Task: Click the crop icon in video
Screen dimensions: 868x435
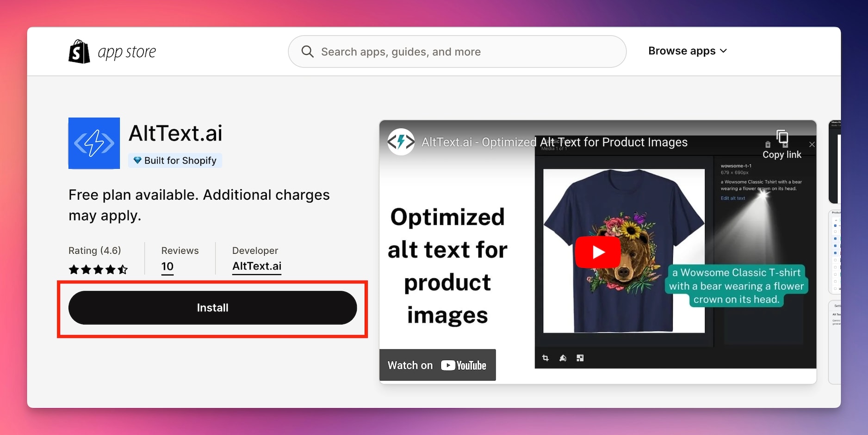Action: point(546,358)
